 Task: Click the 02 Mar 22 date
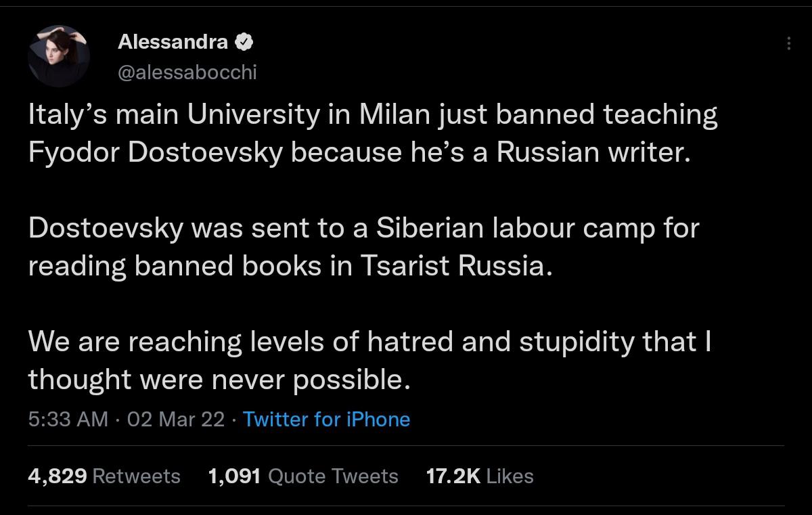(175, 420)
